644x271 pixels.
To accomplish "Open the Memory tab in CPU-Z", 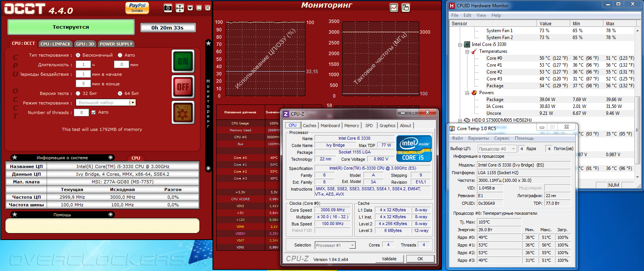I will tap(352, 126).
